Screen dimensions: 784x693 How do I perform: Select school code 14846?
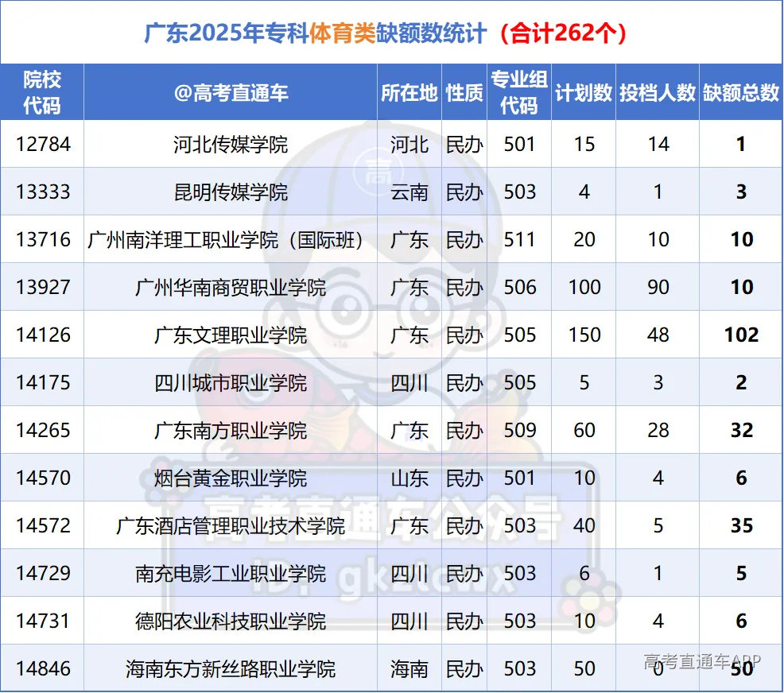point(43,669)
